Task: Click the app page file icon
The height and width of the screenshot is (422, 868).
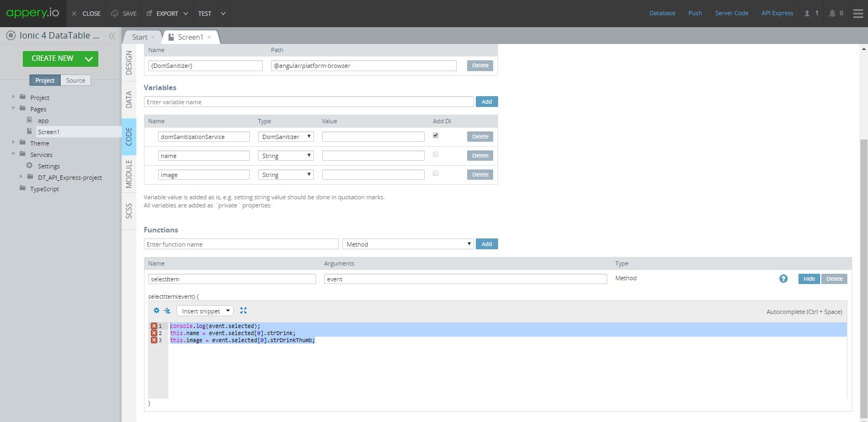Action: point(29,120)
